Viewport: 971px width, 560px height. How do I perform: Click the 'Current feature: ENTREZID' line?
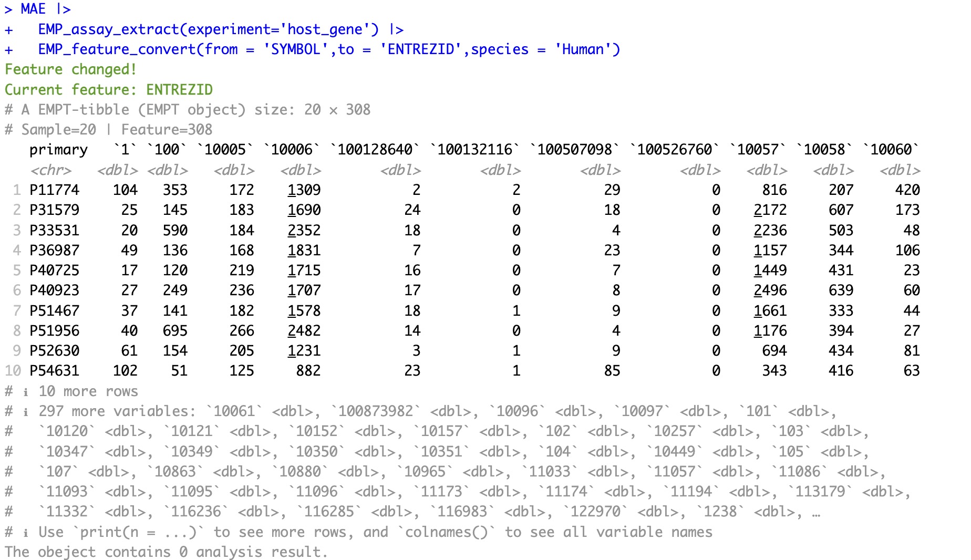point(108,90)
